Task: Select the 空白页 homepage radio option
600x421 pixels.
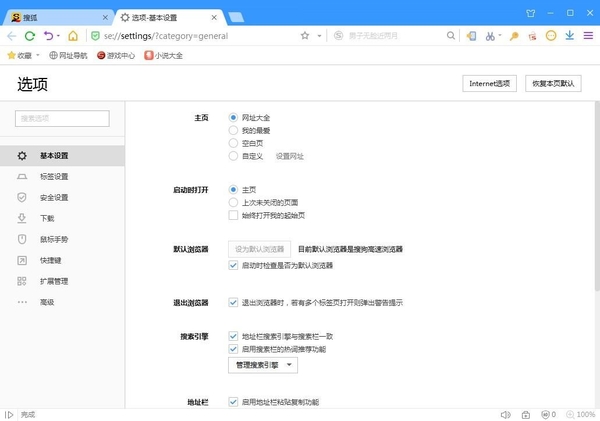Action: [x=234, y=143]
